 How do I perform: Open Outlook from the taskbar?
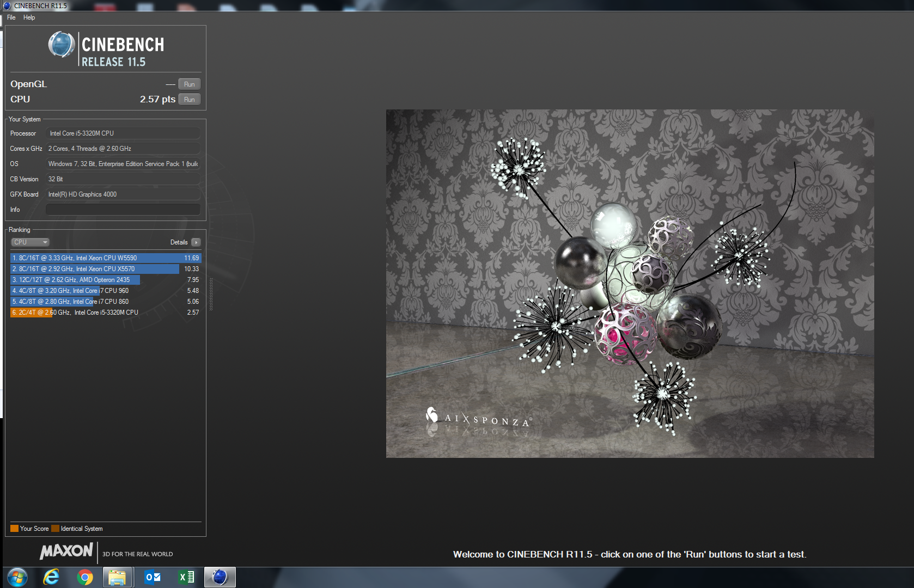(153, 577)
